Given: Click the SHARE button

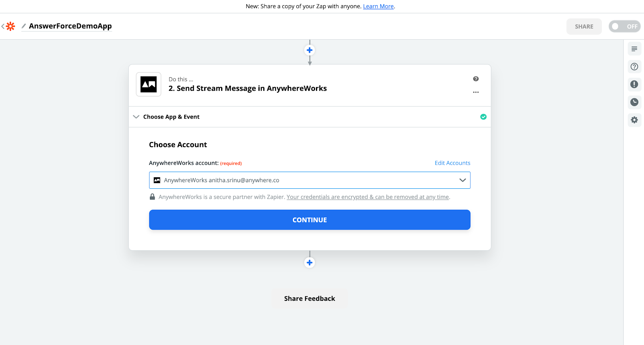Looking at the screenshot, I should pos(584,26).
